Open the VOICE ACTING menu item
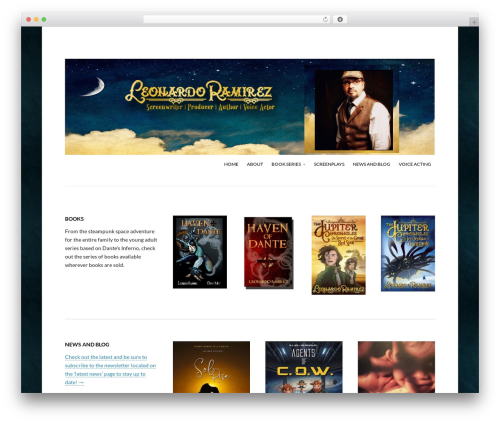Viewport: 500px width, 423px height. pos(415,164)
